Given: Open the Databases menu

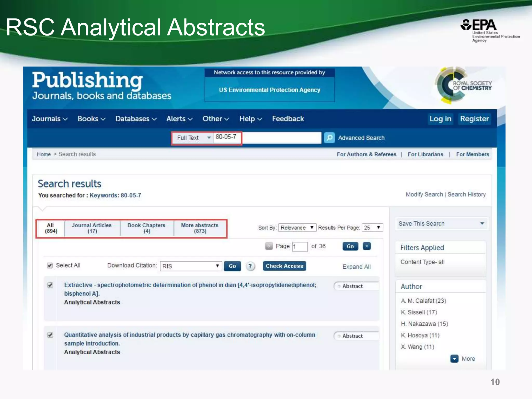Looking at the screenshot, I should pyautogui.click(x=136, y=119).
